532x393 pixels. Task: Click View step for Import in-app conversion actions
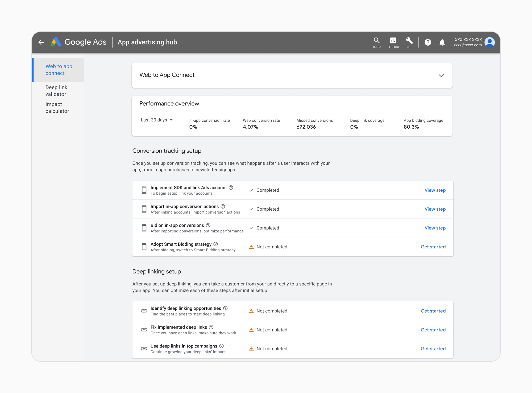point(435,209)
